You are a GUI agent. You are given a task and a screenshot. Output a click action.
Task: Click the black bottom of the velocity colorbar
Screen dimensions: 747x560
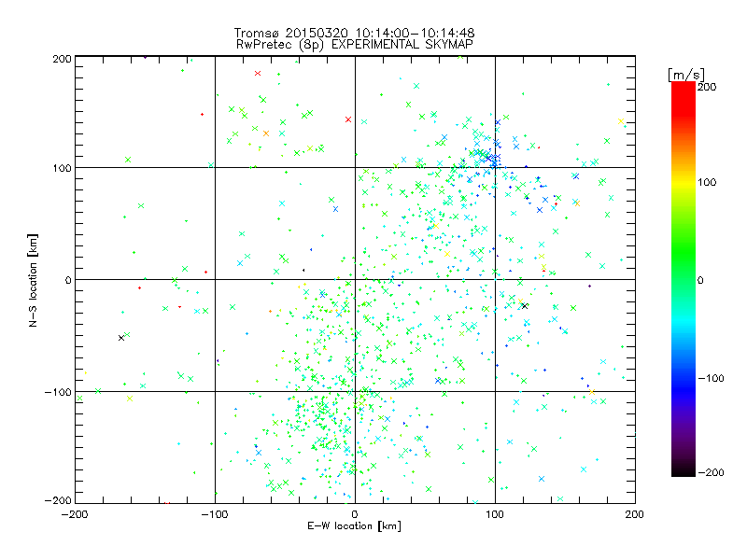click(x=684, y=472)
